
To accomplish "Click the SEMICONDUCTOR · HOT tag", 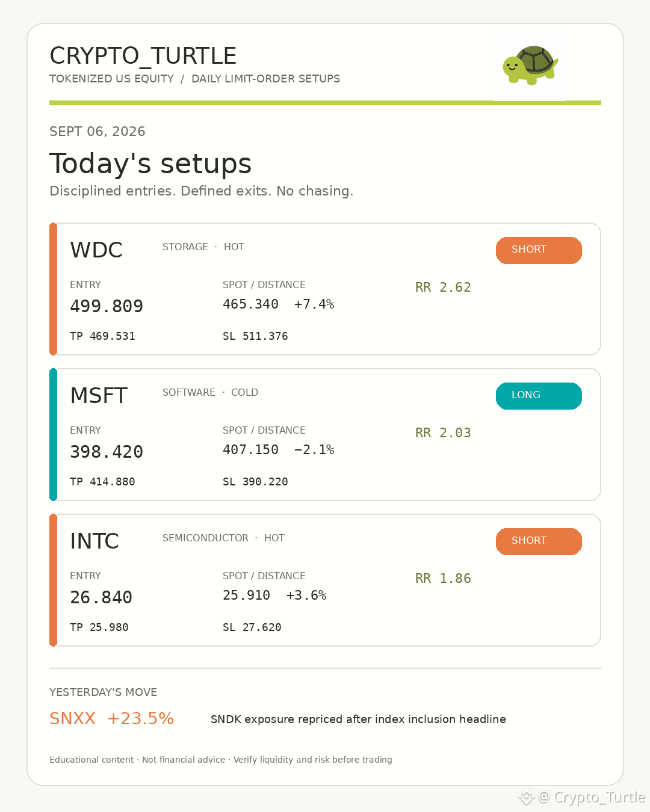I will point(223,538).
